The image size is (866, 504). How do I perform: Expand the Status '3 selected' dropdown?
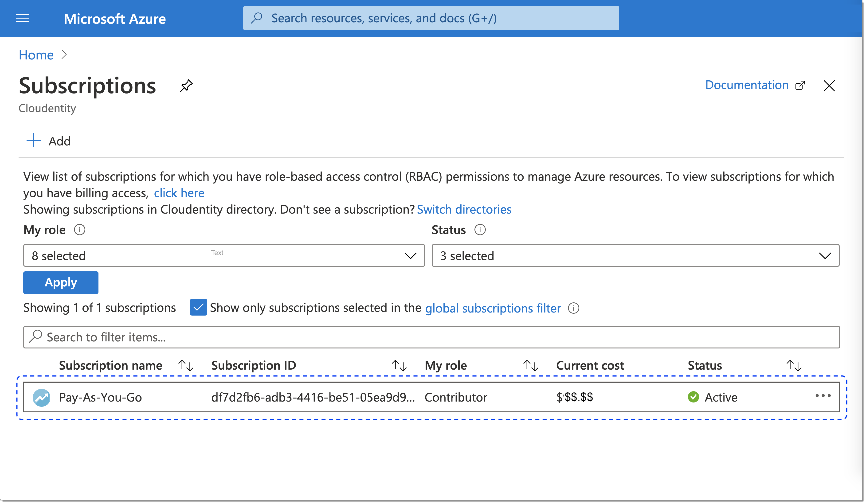coord(635,256)
